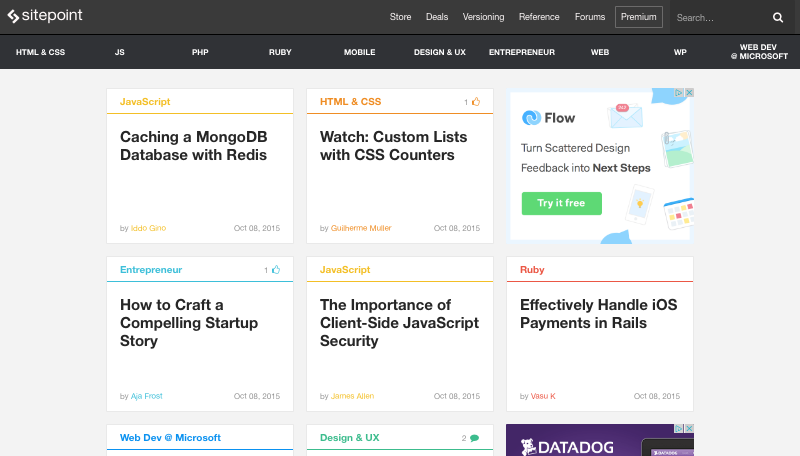Select the WEB channel
The image size is (800, 456).
tap(600, 52)
